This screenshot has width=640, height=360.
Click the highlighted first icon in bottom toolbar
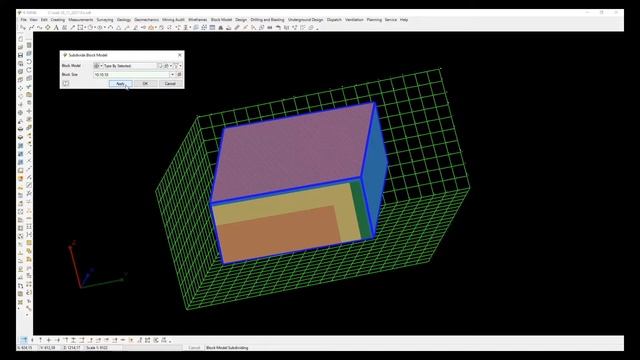click(24, 340)
